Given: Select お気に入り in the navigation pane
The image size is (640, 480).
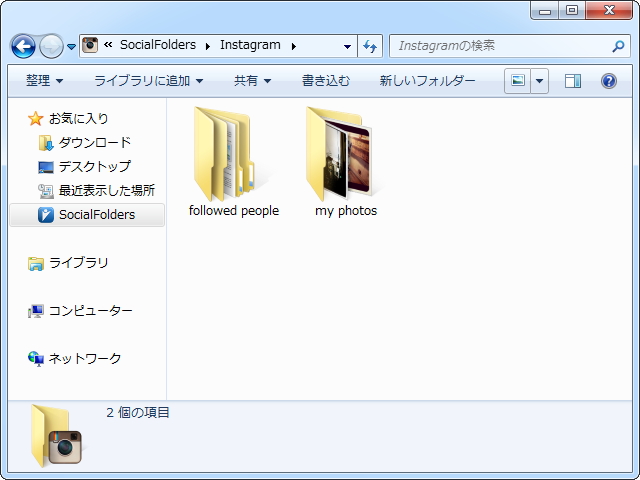Looking at the screenshot, I should click(78, 118).
